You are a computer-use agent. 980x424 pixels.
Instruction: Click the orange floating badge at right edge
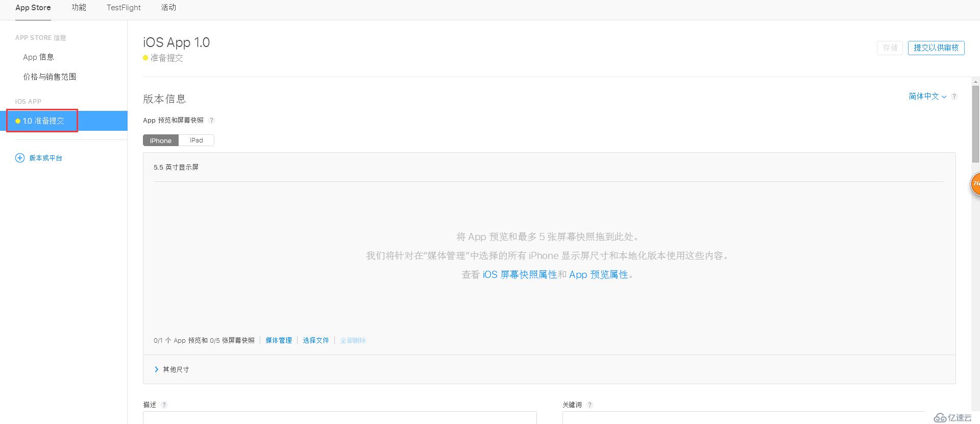975,184
